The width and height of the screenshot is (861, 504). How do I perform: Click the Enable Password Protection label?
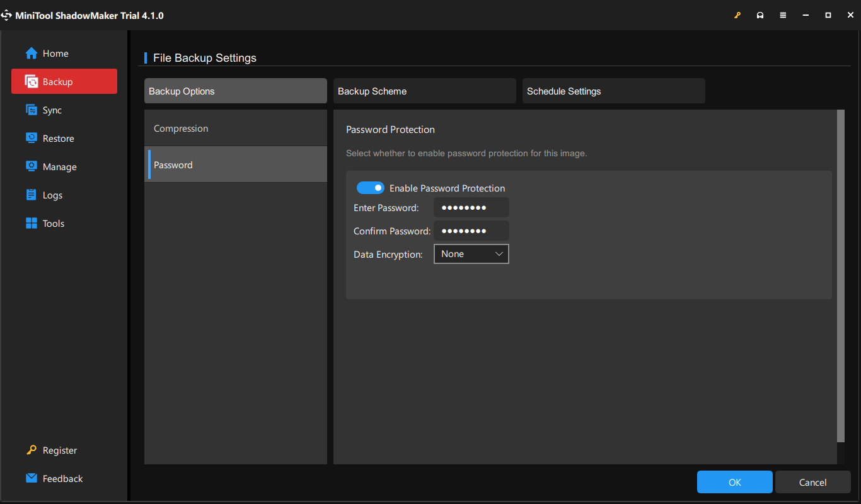[448, 188]
